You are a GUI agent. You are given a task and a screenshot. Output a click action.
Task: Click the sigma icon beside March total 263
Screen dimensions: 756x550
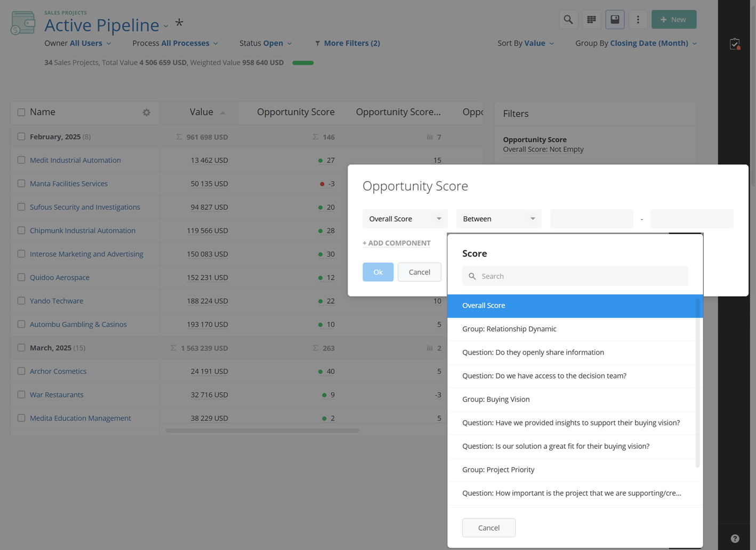tap(316, 348)
